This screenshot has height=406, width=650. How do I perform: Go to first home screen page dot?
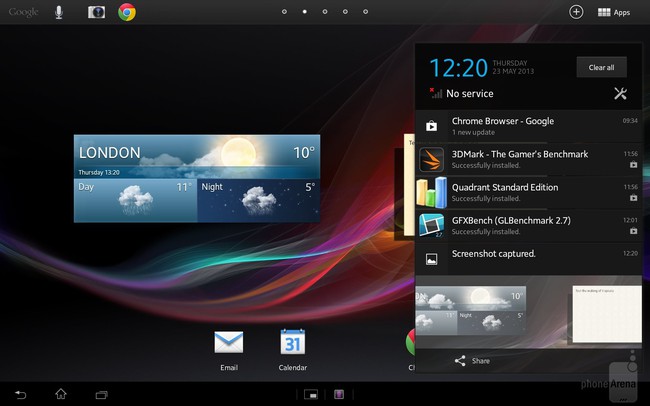coord(284,12)
